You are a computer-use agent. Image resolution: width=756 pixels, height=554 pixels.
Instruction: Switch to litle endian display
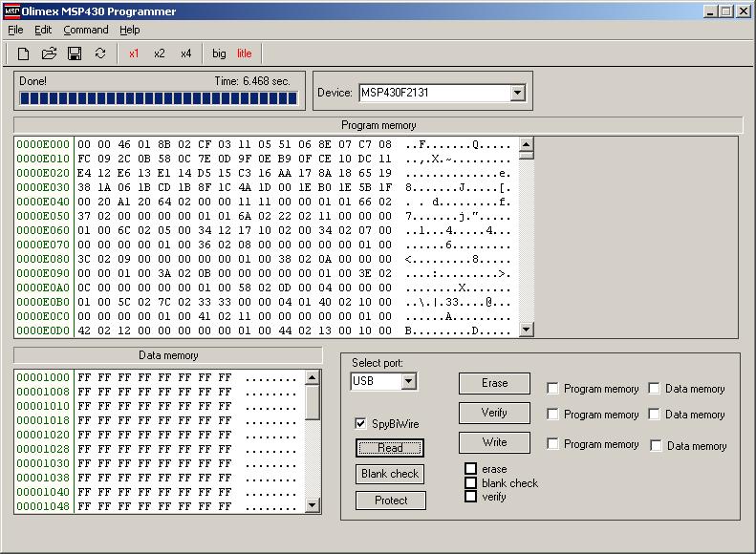coord(244,53)
